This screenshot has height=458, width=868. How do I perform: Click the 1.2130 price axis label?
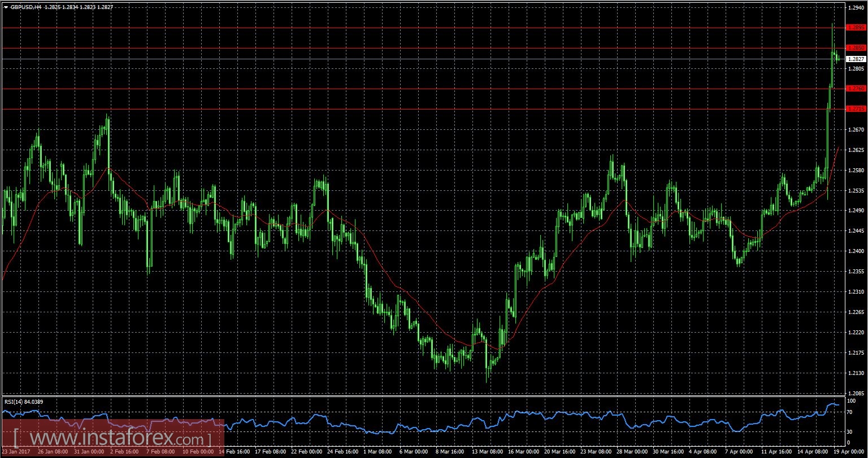point(856,373)
